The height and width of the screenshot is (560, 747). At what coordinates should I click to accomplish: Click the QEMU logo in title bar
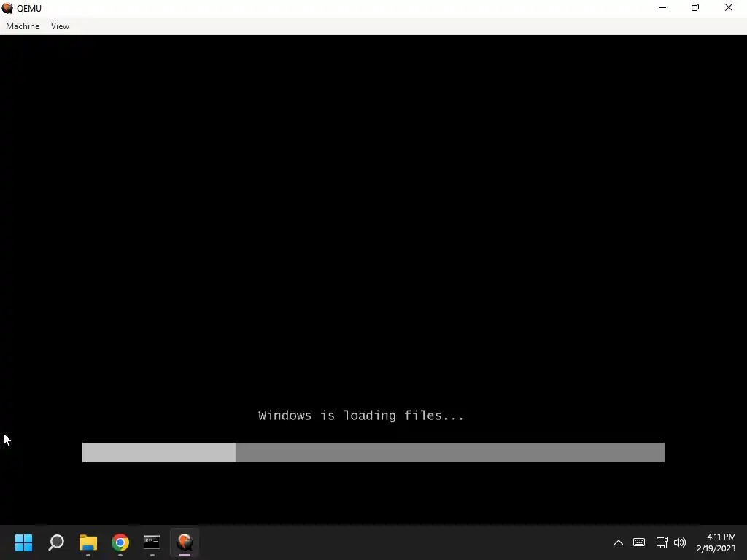[7, 8]
